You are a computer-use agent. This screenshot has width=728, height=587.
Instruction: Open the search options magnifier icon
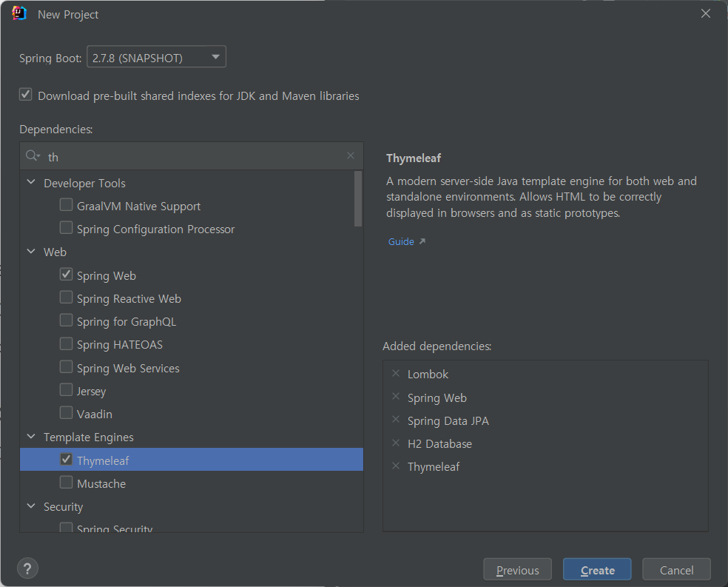pyautogui.click(x=33, y=155)
